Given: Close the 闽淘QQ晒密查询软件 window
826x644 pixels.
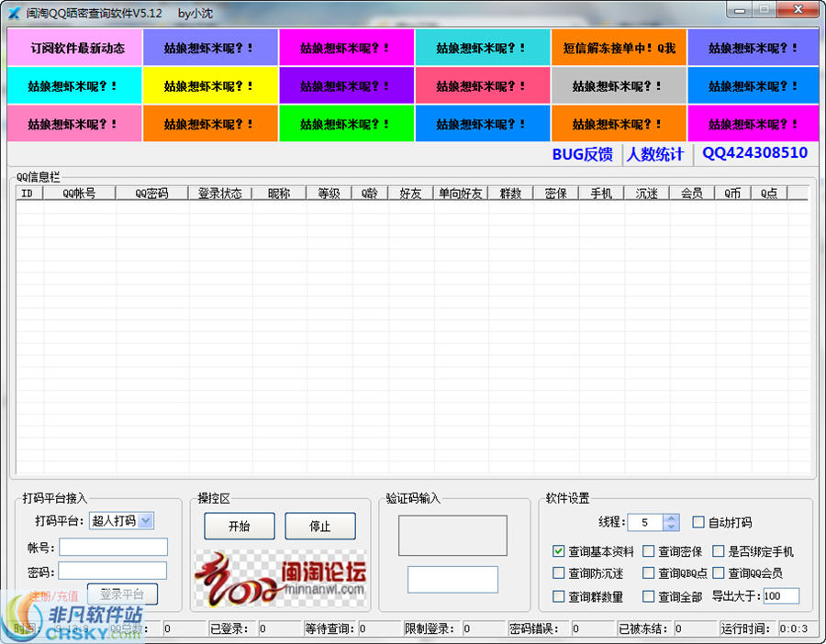Looking at the screenshot, I should 798,10.
